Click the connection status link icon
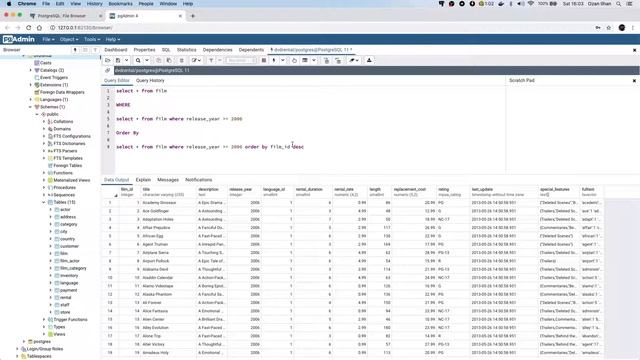Viewport: 640px width, 360px height. pyautogui.click(x=108, y=70)
